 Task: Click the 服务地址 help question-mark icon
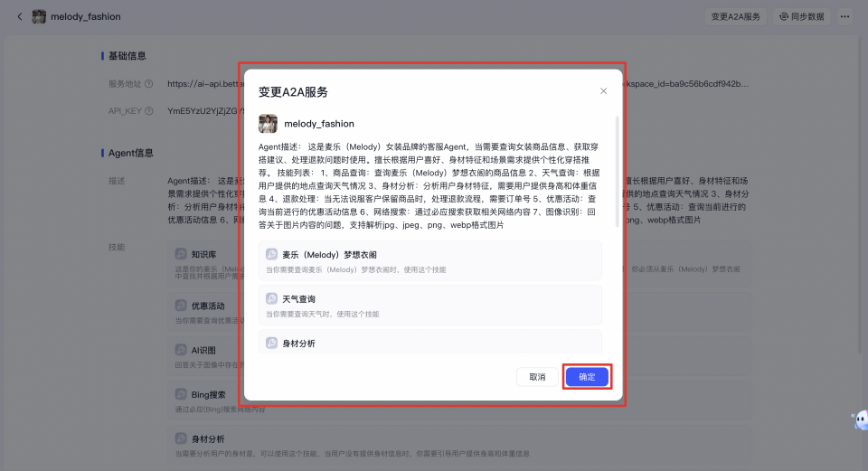click(x=148, y=84)
